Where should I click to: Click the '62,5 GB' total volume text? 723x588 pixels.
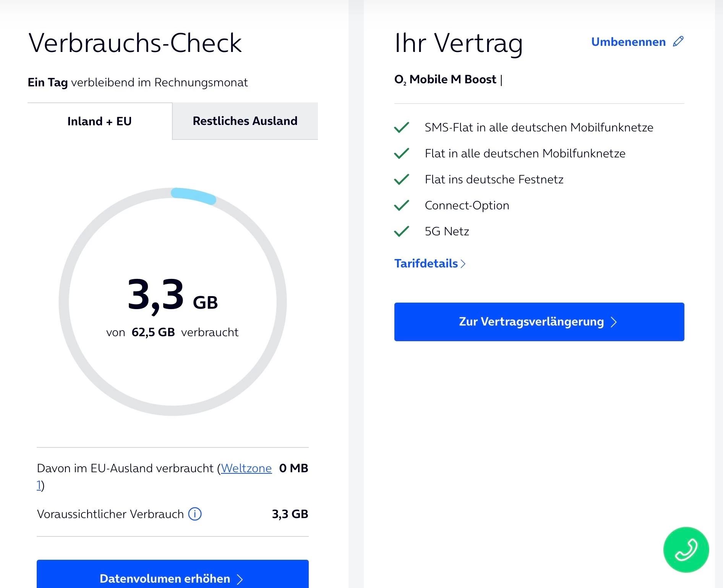point(153,332)
